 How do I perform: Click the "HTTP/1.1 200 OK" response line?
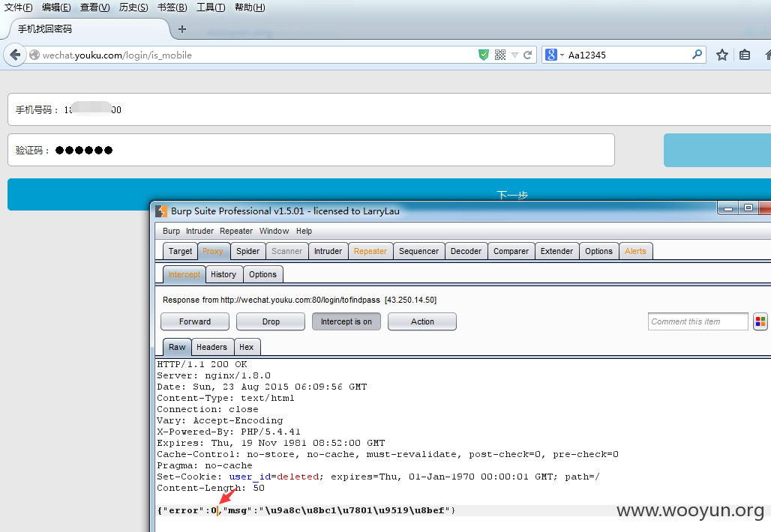click(202, 364)
